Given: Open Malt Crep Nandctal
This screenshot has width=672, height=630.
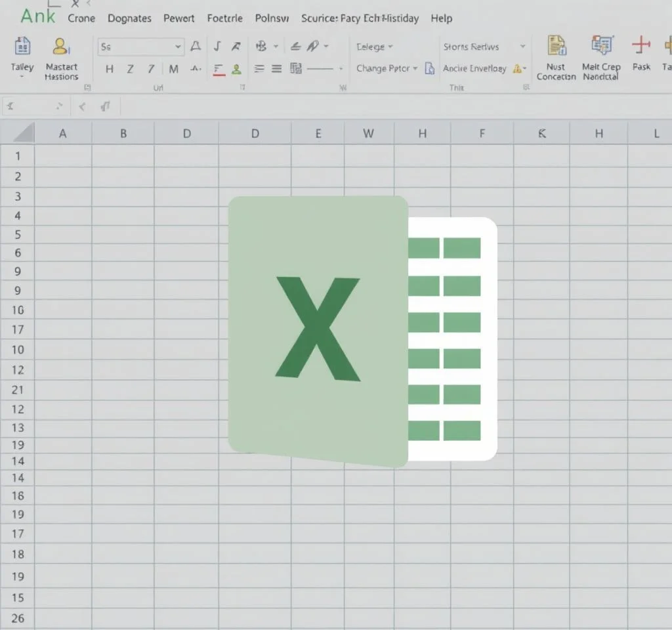Looking at the screenshot, I should [x=601, y=58].
